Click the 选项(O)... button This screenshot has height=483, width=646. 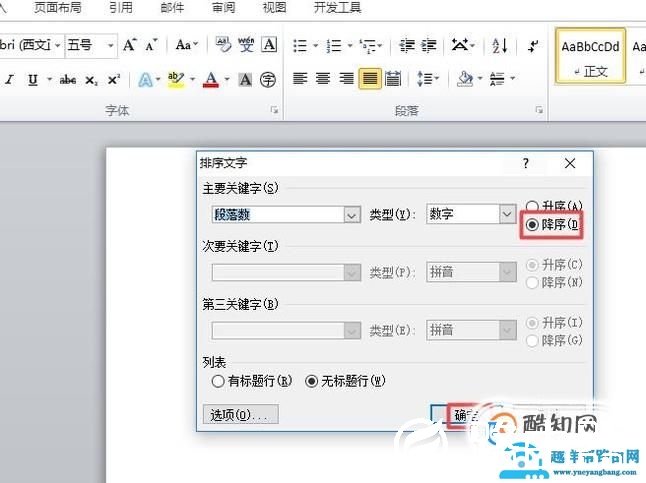241,415
